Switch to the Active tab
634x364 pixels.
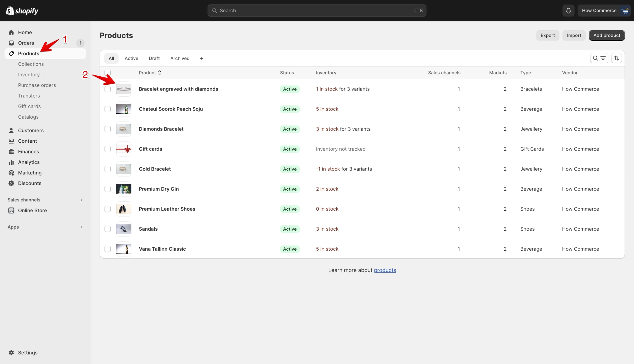131,58
